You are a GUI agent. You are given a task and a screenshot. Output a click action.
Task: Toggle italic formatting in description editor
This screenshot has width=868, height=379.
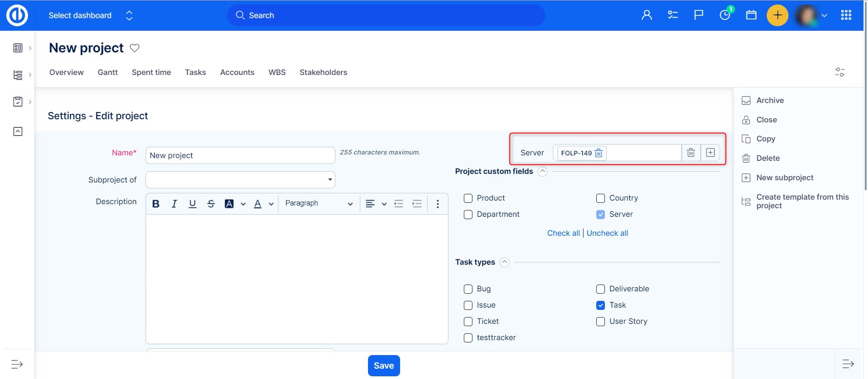174,204
